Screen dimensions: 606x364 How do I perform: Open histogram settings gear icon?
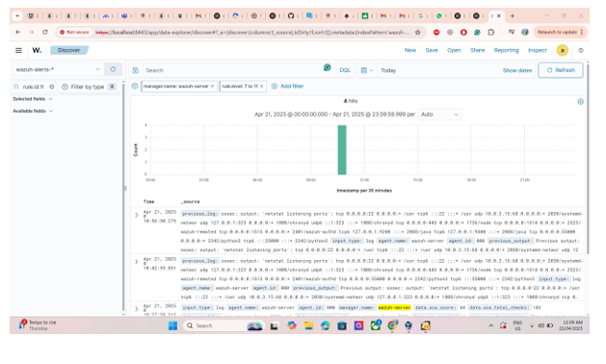pyautogui.click(x=580, y=102)
